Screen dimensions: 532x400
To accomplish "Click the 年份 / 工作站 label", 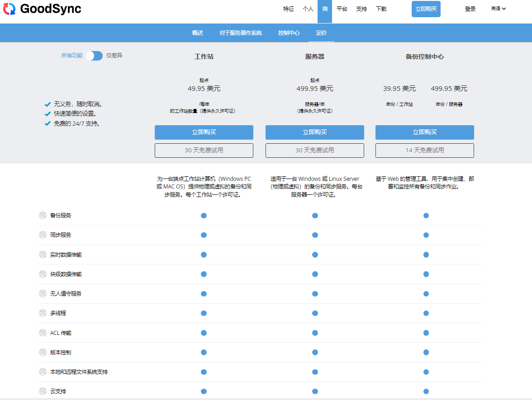I will pos(399,104).
